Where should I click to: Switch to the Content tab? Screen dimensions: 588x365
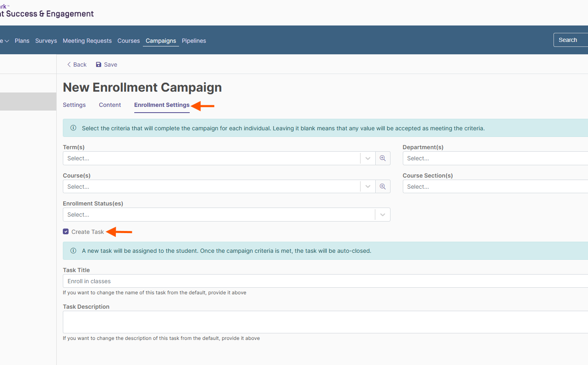tap(110, 105)
